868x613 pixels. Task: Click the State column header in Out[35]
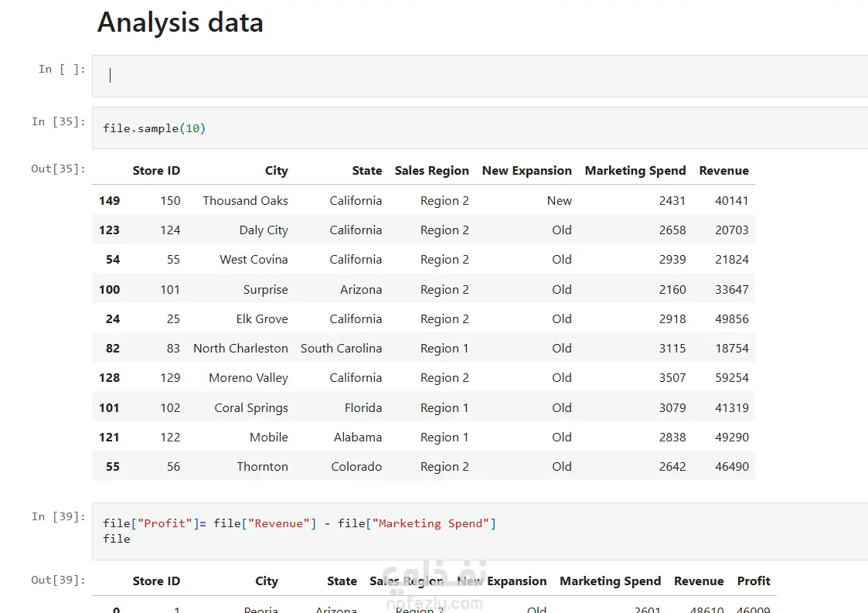click(367, 171)
